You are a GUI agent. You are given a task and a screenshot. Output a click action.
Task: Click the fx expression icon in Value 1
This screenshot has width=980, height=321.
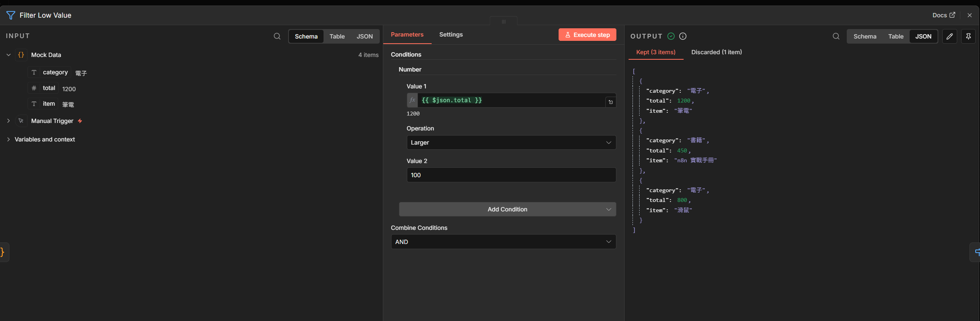click(412, 100)
